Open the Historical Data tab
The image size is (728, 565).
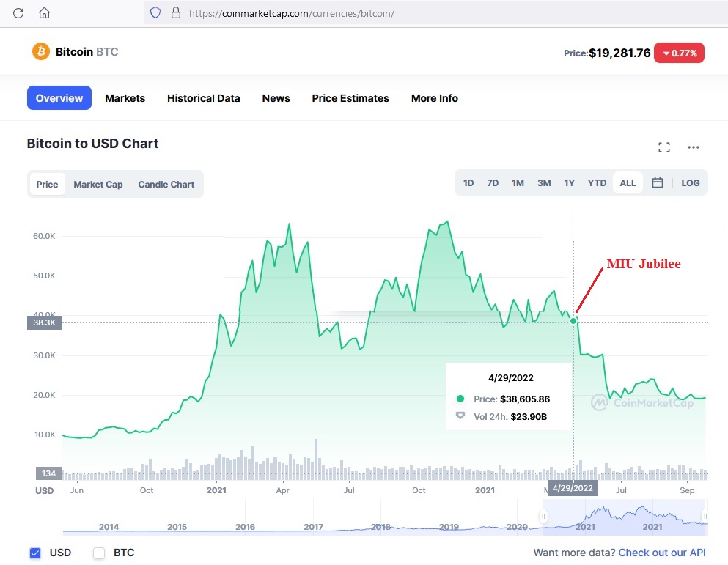click(x=203, y=98)
